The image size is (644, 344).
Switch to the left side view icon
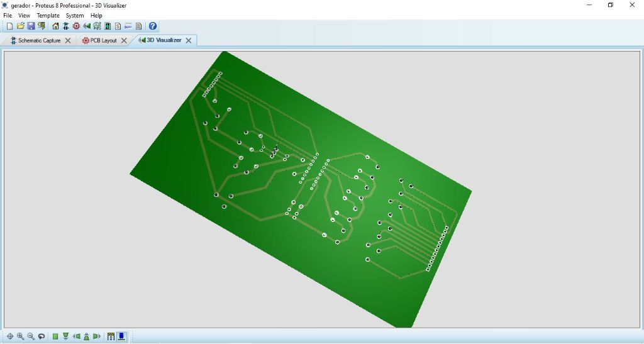pyautogui.click(x=76, y=336)
